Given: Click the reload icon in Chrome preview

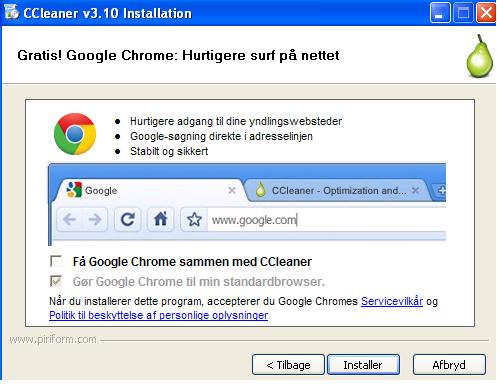Looking at the screenshot, I should coord(127,219).
